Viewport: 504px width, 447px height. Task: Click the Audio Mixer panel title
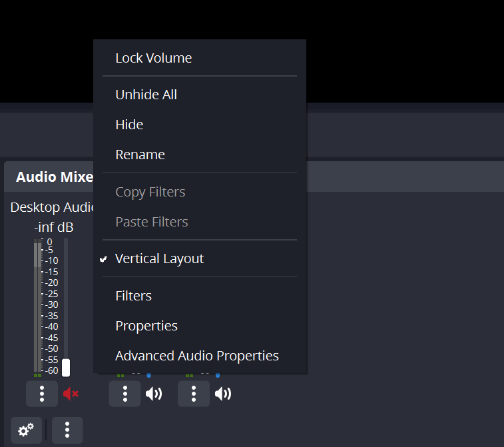pyautogui.click(x=55, y=177)
